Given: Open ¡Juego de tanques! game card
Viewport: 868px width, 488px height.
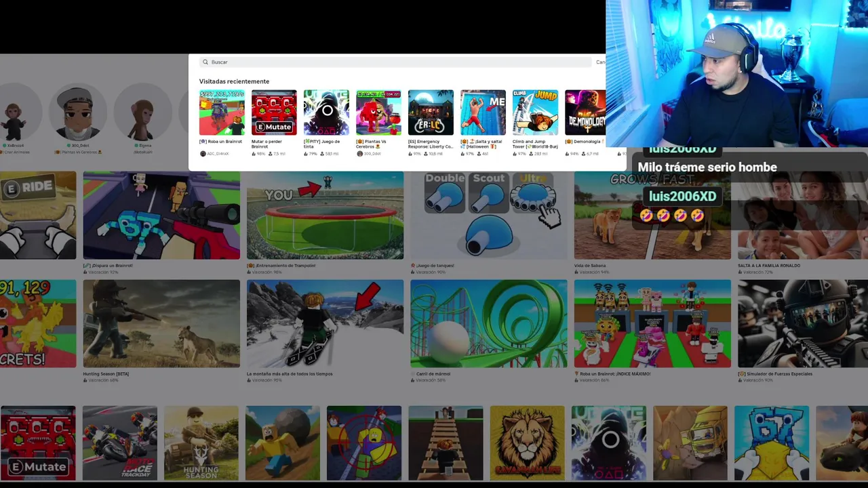Looking at the screenshot, I should point(488,216).
